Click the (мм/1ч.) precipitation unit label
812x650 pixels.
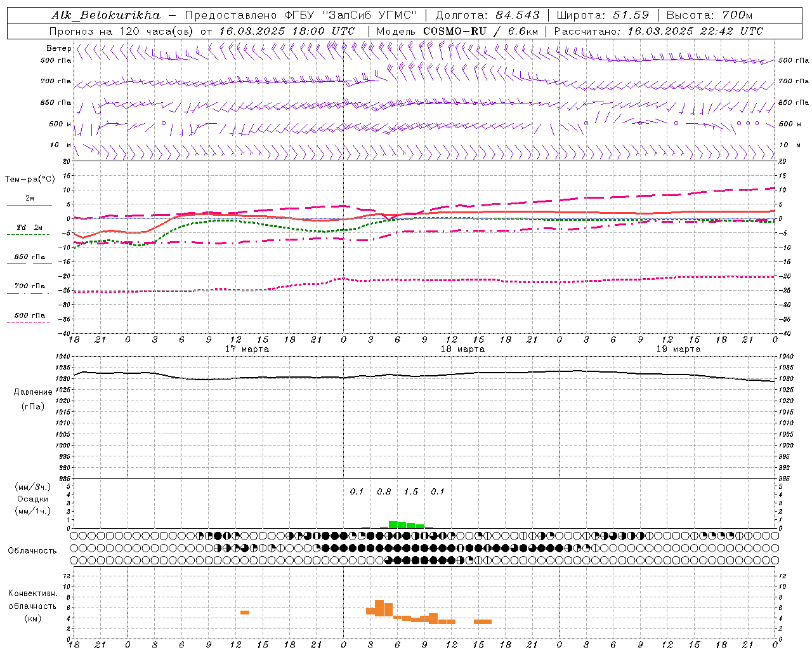tap(33, 511)
